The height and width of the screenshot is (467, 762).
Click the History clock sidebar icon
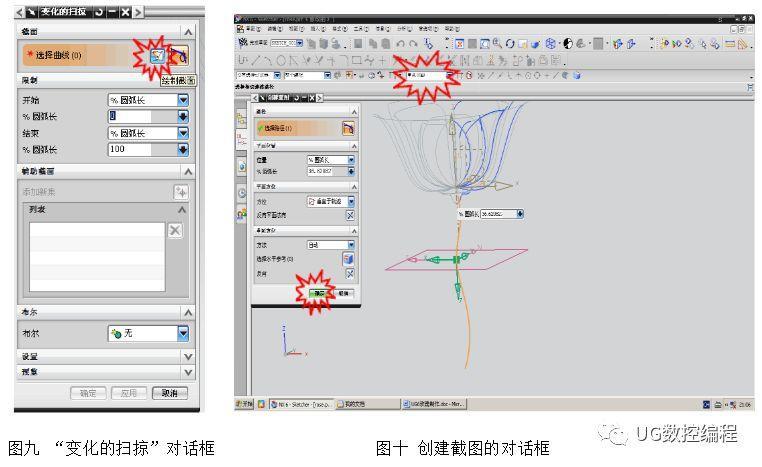click(242, 192)
